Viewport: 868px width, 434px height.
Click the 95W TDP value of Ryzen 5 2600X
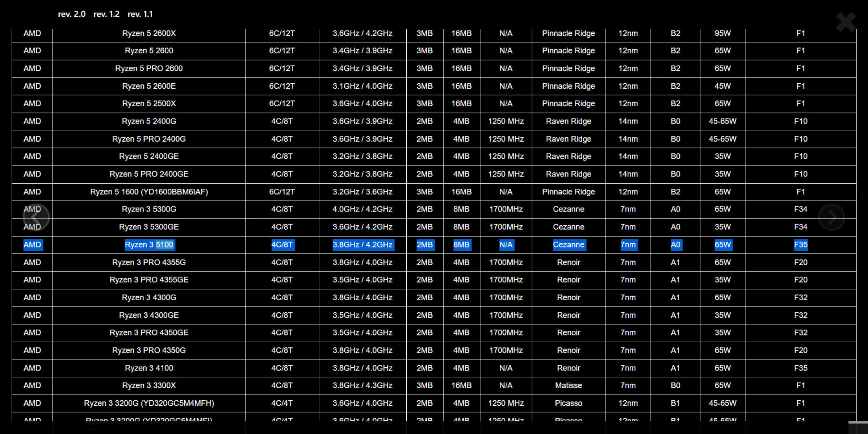[722, 33]
